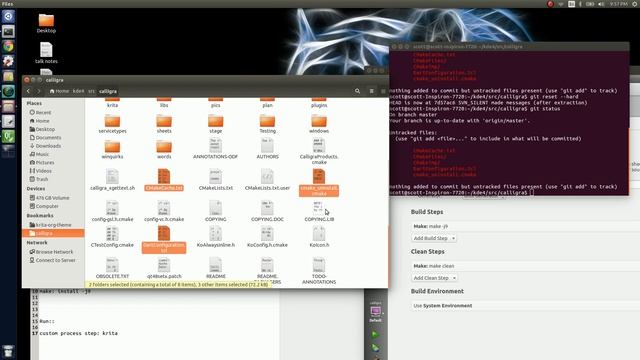Open Pictures in the Places sidebar

click(x=42, y=162)
